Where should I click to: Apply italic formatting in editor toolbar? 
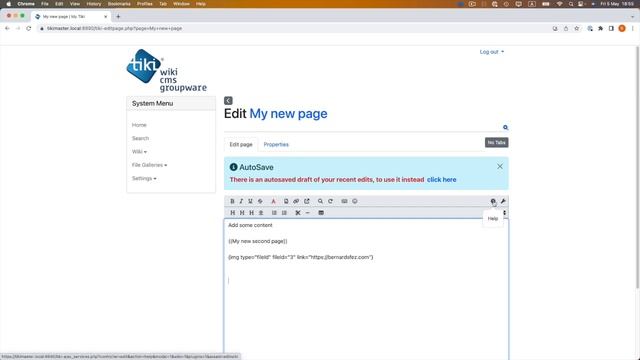click(x=241, y=201)
